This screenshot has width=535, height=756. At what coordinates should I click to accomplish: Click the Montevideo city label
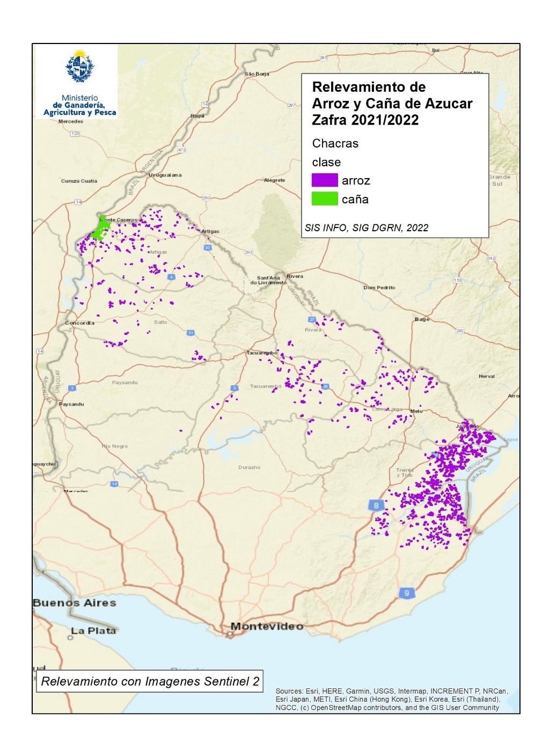click(267, 625)
